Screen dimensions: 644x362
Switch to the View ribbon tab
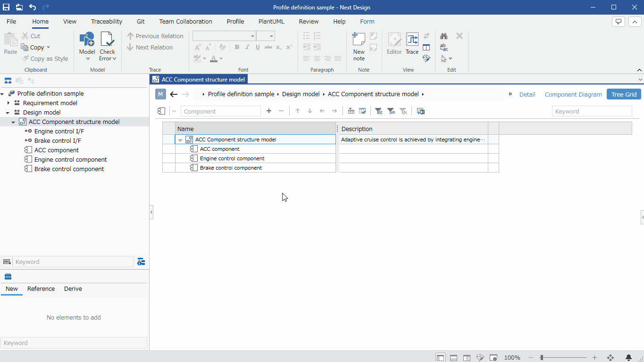coord(70,21)
